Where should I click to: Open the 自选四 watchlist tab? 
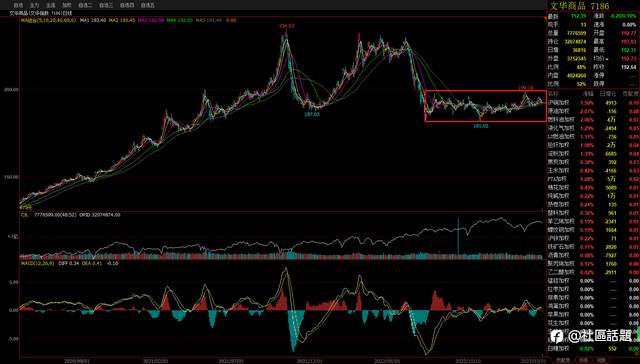[127, 5]
